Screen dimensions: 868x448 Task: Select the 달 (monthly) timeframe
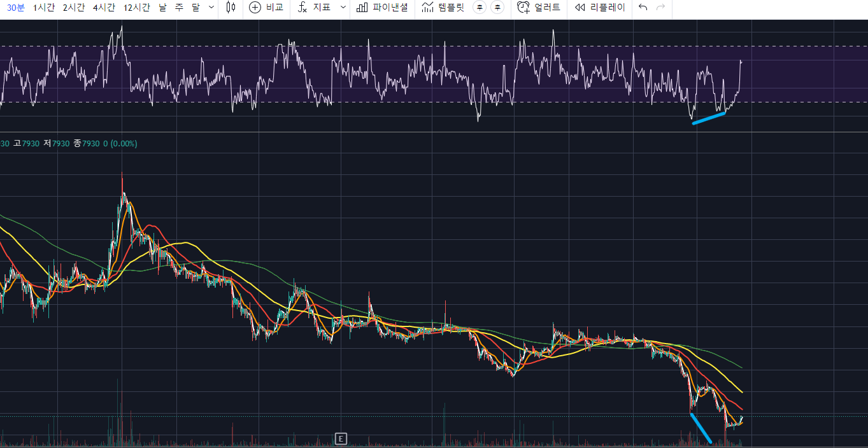196,8
